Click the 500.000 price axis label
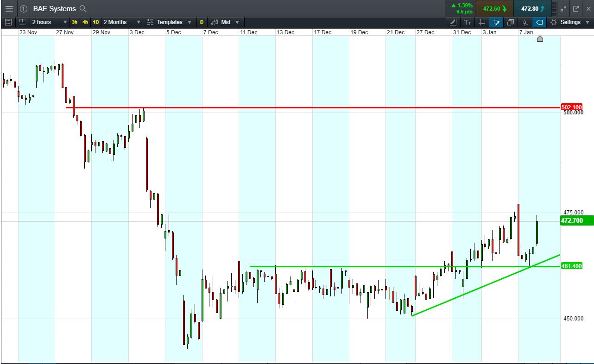 click(573, 113)
